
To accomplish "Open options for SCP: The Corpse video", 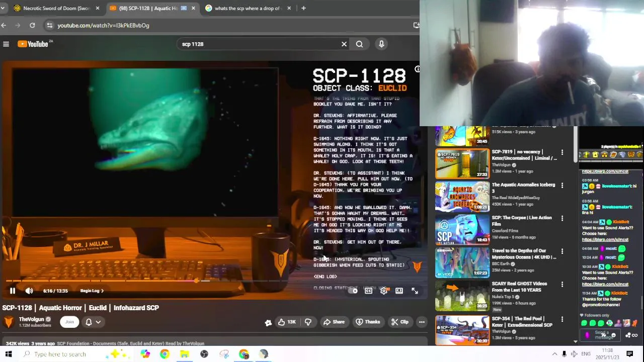I will point(562,218).
